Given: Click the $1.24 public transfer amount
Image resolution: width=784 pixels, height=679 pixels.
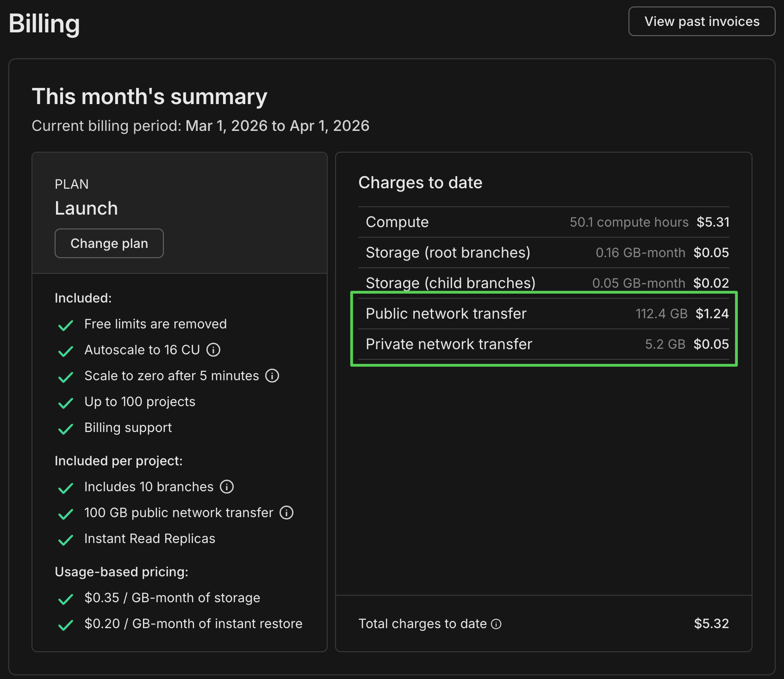Looking at the screenshot, I should point(712,314).
